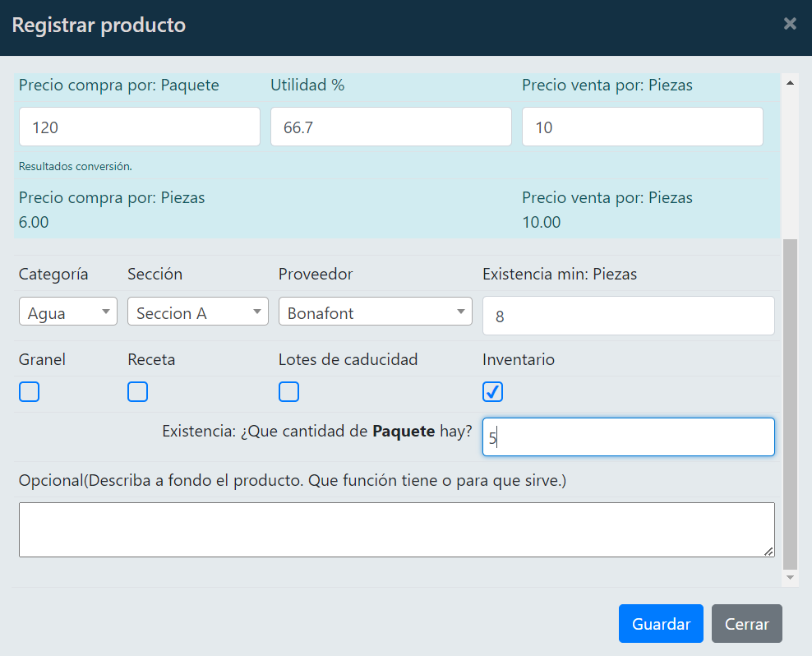Close the Registrar producto dialog with X
Image resolution: width=812 pixels, height=656 pixels.
coord(790,24)
